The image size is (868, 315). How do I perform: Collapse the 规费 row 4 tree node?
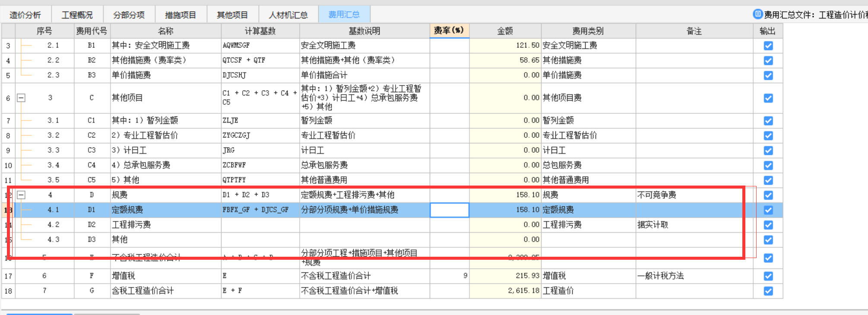pos(21,195)
